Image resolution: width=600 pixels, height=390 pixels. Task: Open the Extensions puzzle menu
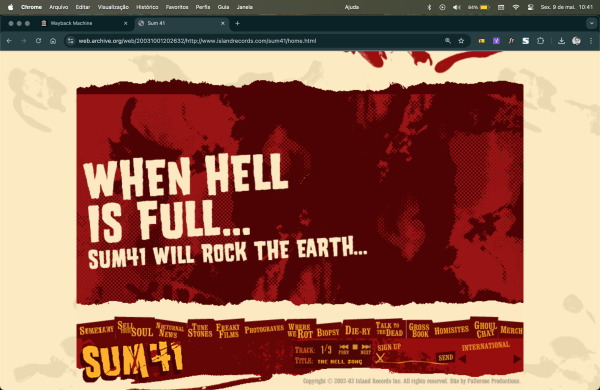point(540,41)
